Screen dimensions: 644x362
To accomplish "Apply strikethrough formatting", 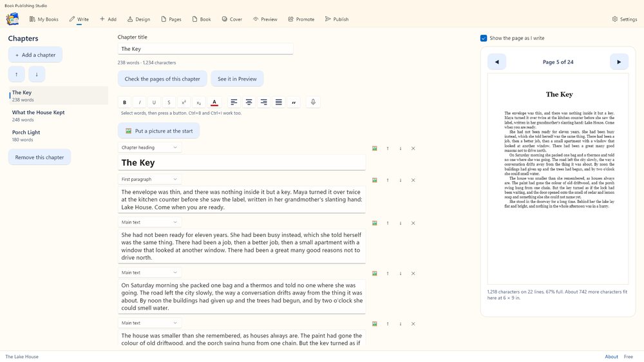I will pos(169,102).
